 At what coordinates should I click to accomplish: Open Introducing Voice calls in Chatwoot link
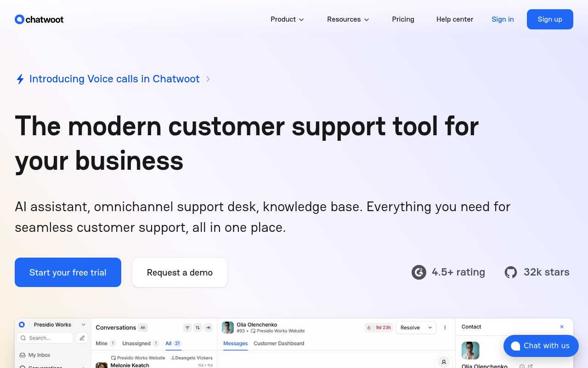coord(114,79)
